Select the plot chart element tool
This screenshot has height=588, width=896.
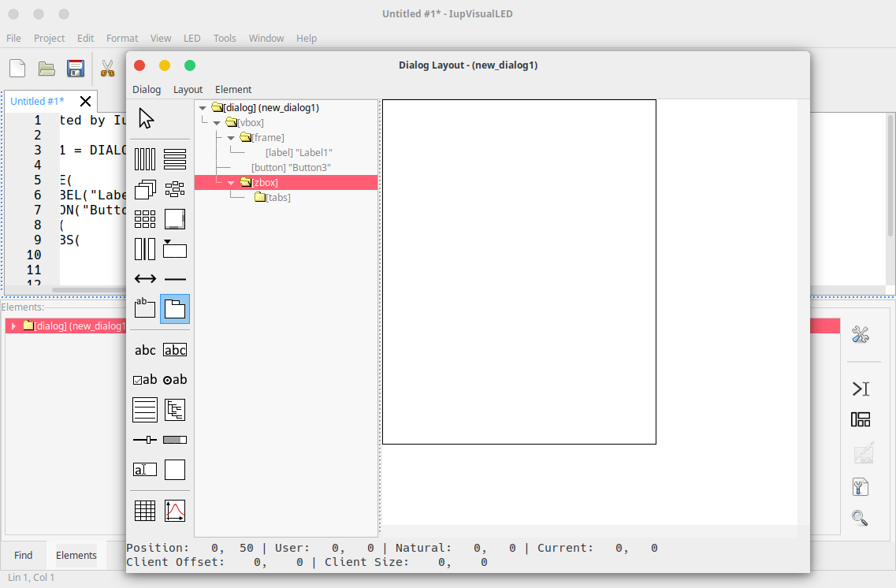175,511
